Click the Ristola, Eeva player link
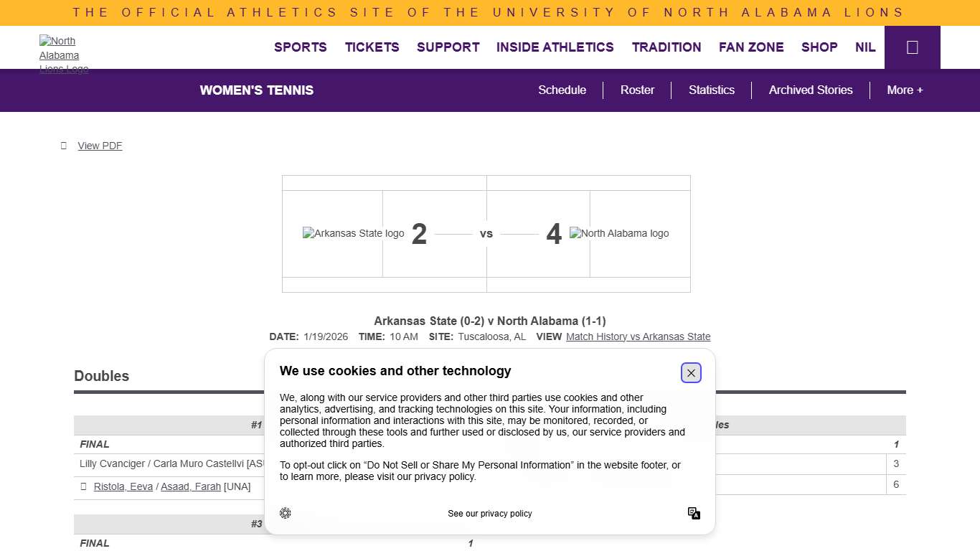 [x=123, y=486]
